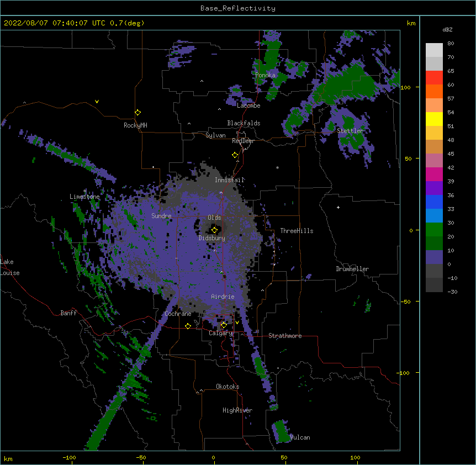Select the Lacombe city label

(x=248, y=105)
